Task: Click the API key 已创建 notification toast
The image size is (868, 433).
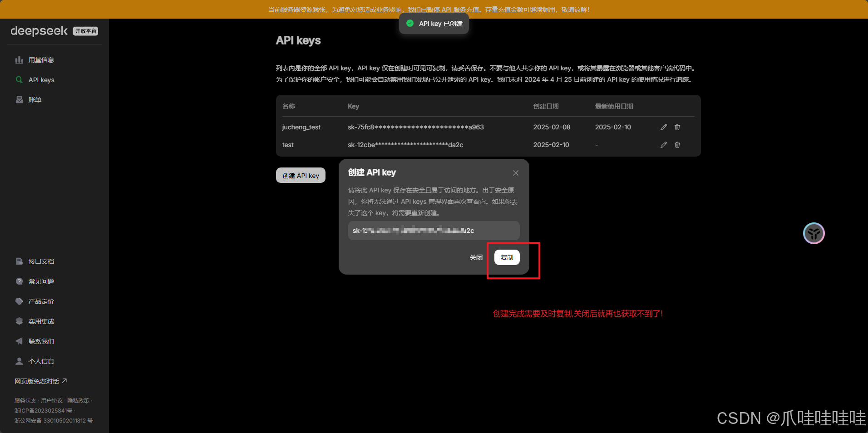Action: [434, 24]
